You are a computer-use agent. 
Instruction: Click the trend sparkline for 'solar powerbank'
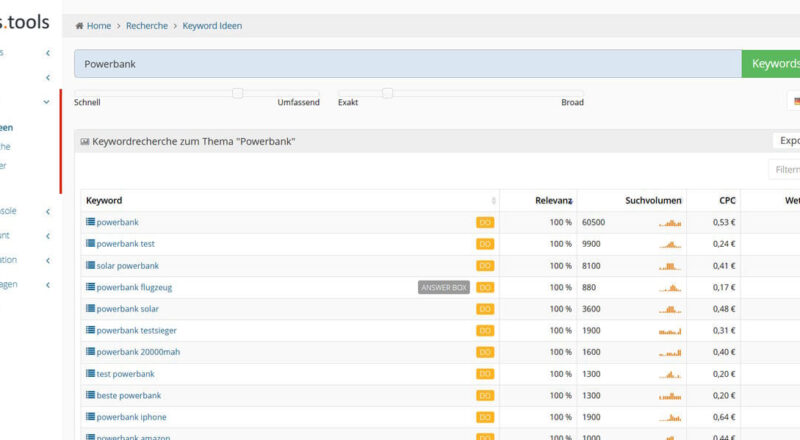670,266
